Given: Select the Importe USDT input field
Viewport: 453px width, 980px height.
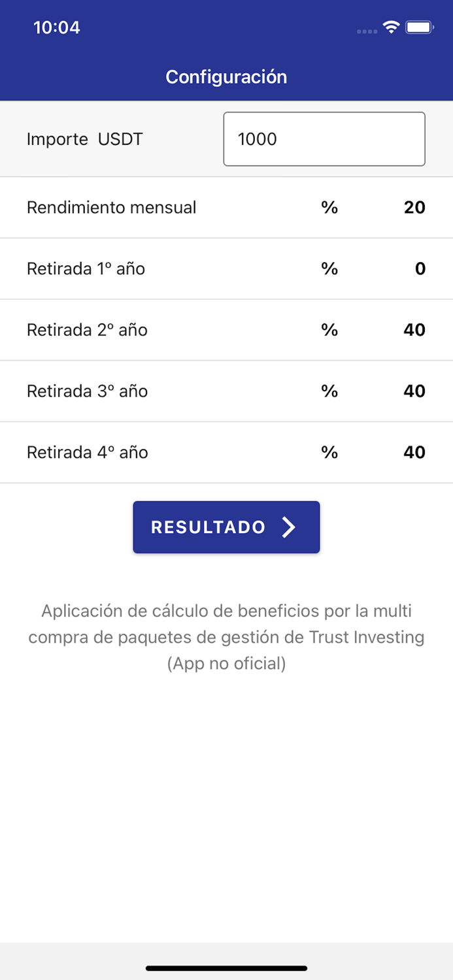Looking at the screenshot, I should click(324, 139).
